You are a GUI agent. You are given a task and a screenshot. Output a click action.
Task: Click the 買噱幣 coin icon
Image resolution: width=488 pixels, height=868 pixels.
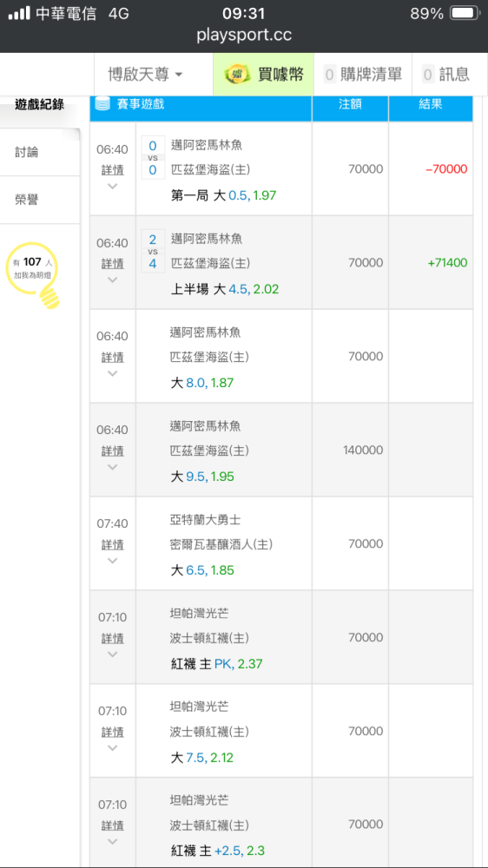[237, 75]
